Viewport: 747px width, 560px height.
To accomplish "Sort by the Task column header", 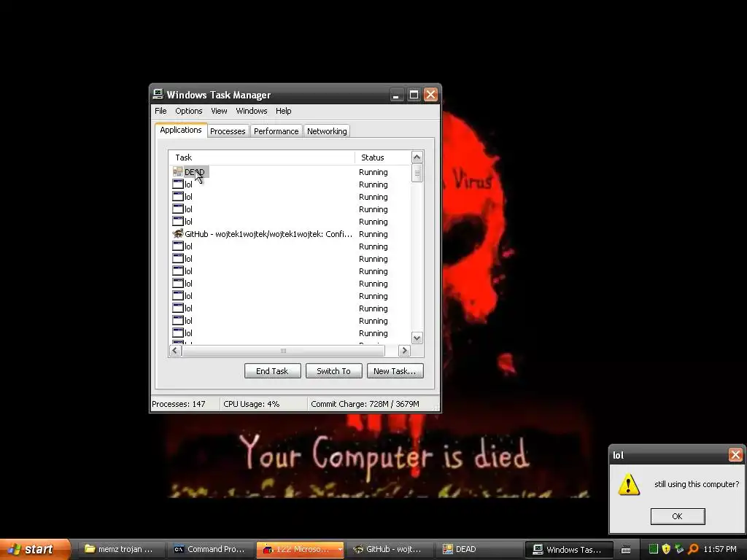I will coord(262,157).
